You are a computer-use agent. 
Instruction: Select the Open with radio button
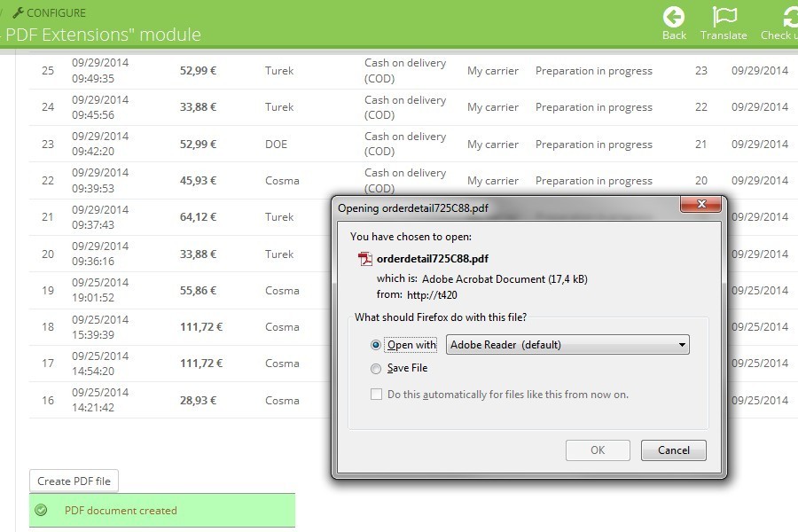(x=376, y=345)
